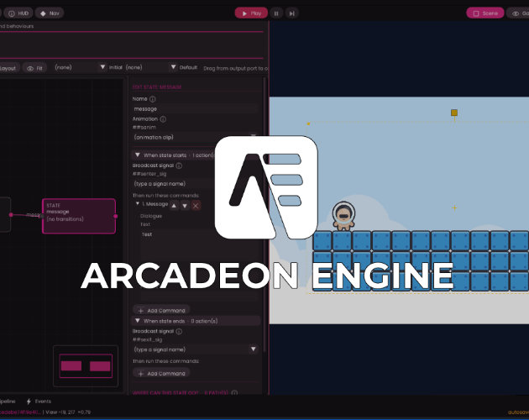The image size is (529, 420).
Task: Click the 'Dialogue' label
Action: [x=151, y=216]
